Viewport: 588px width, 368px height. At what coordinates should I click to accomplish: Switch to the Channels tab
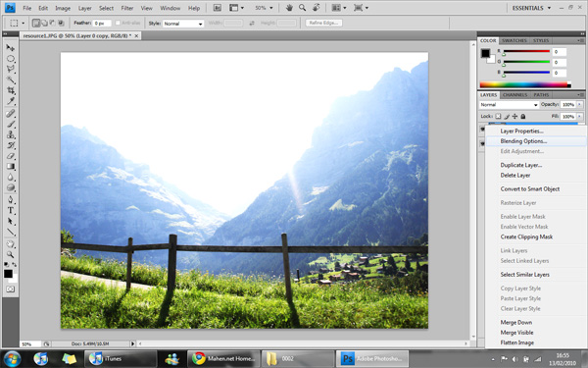(x=514, y=95)
